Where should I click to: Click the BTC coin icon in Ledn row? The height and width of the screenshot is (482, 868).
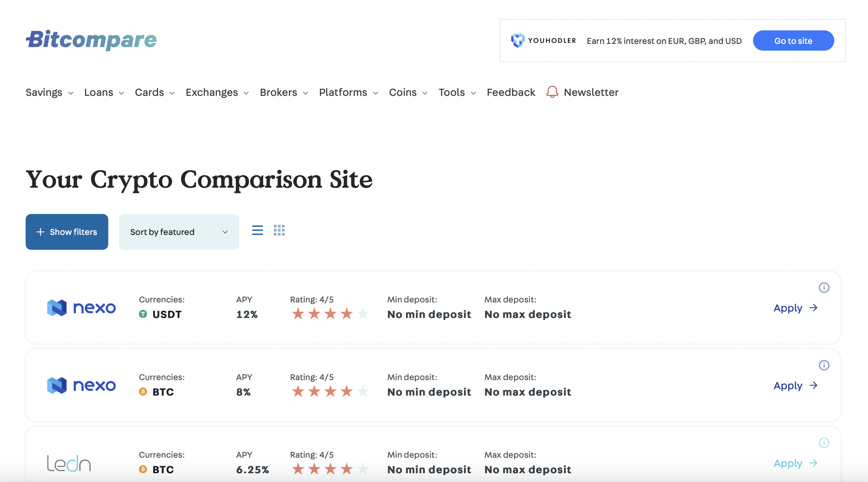[x=143, y=470]
